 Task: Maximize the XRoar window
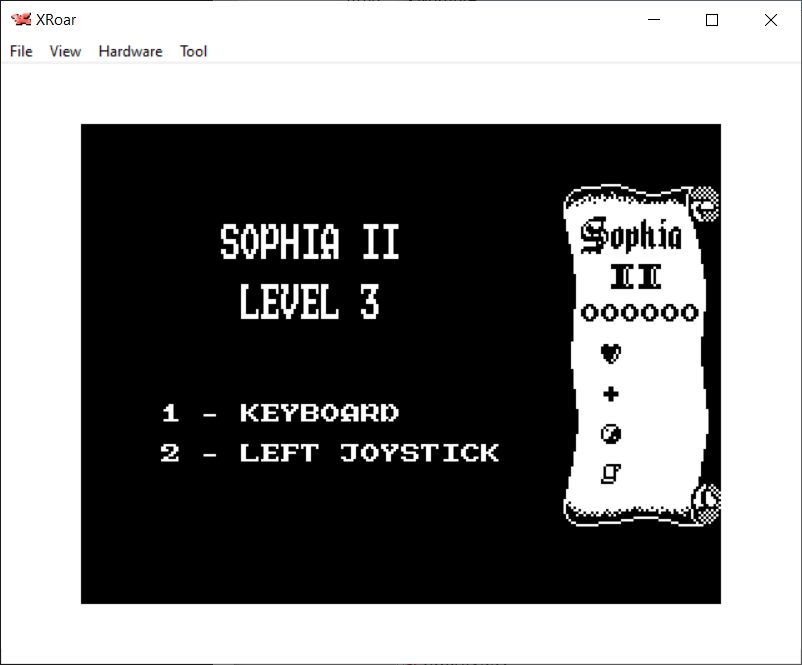(712, 20)
